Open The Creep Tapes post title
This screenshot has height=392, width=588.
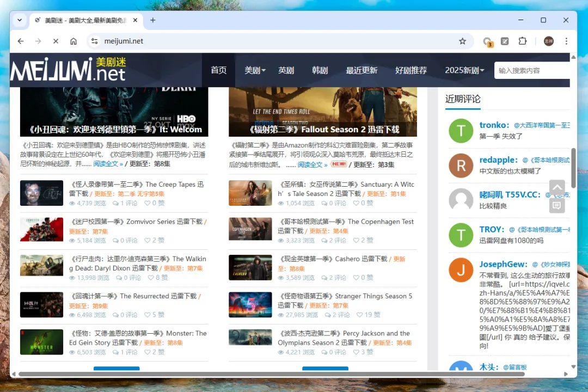pos(137,189)
